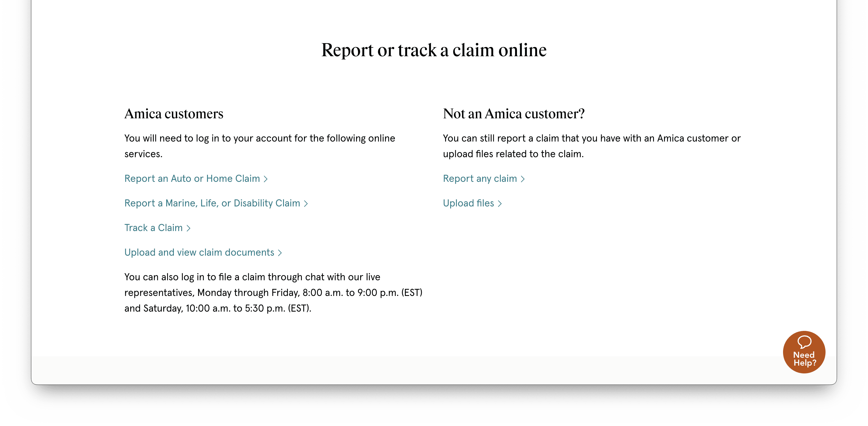868x426 pixels.
Task: Open Report an Auto or Home Claim link
Action: click(x=196, y=178)
